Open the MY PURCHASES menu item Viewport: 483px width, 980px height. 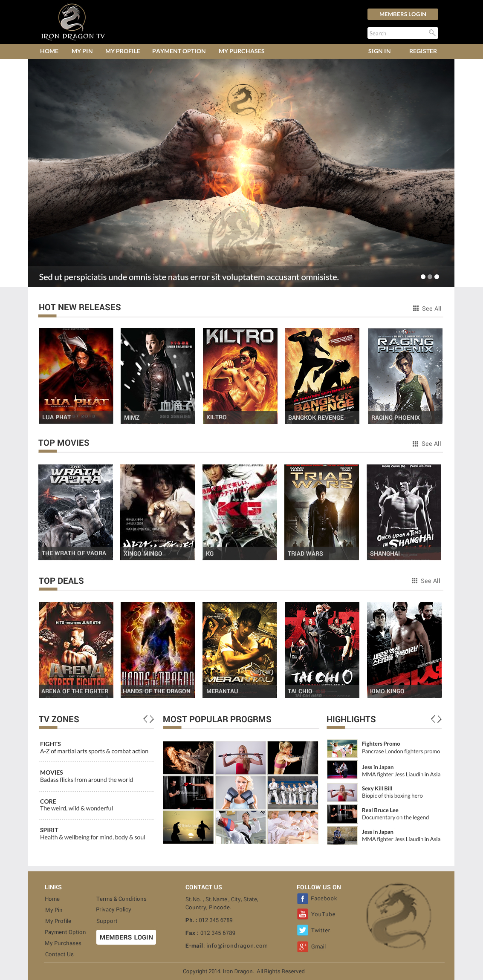click(242, 51)
